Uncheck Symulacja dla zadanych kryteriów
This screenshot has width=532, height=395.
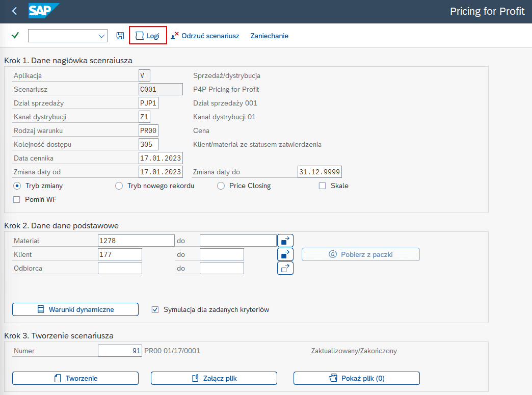[155, 309]
